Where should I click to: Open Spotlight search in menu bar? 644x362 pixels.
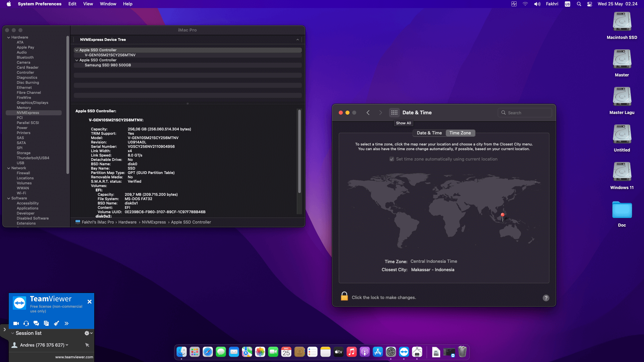tap(579, 4)
